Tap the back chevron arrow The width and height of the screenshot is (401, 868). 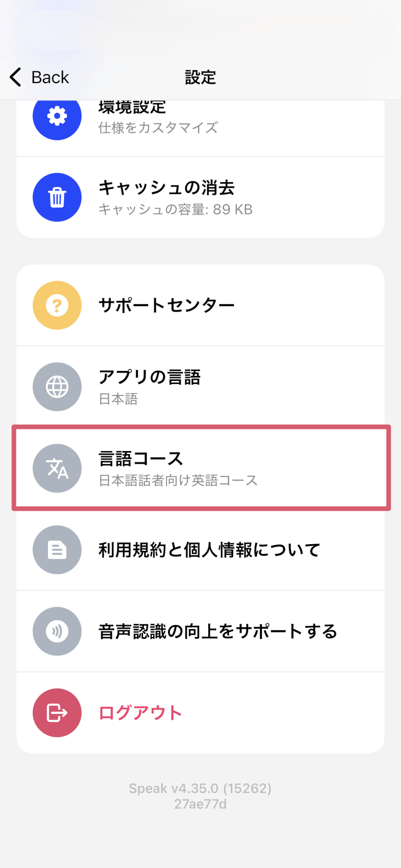16,77
